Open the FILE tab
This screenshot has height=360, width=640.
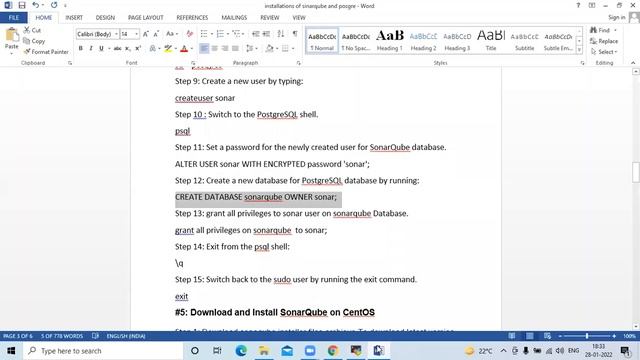(x=13, y=18)
